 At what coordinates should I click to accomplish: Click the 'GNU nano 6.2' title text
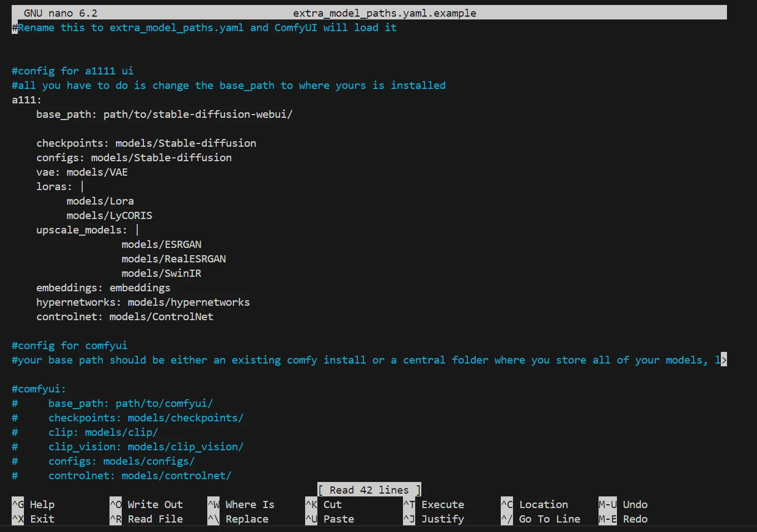(61, 13)
